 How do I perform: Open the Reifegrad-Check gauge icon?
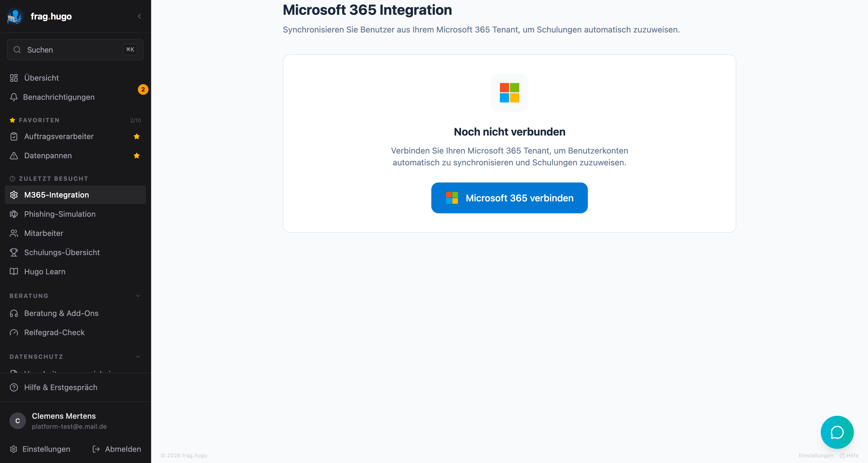tap(14, 332)
